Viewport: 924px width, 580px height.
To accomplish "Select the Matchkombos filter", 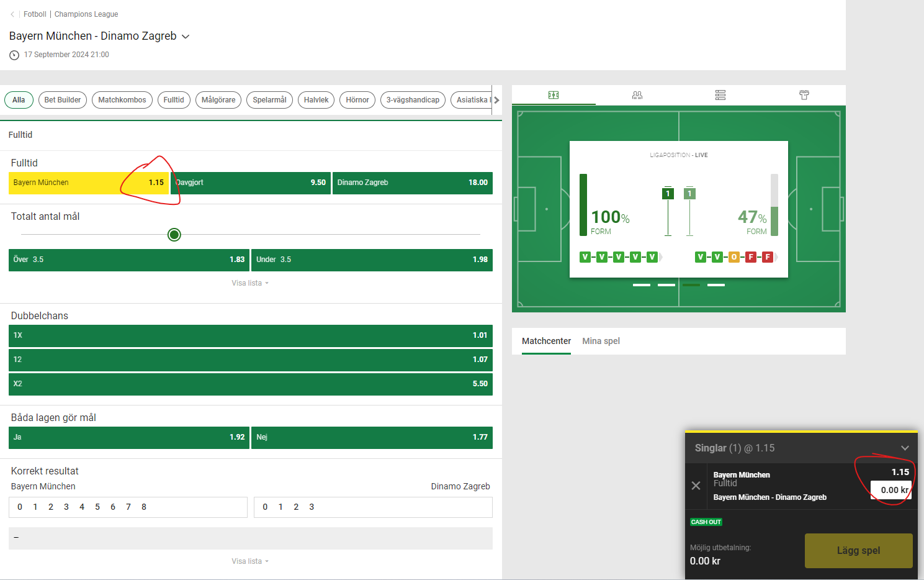I will (x=122, y=100).
